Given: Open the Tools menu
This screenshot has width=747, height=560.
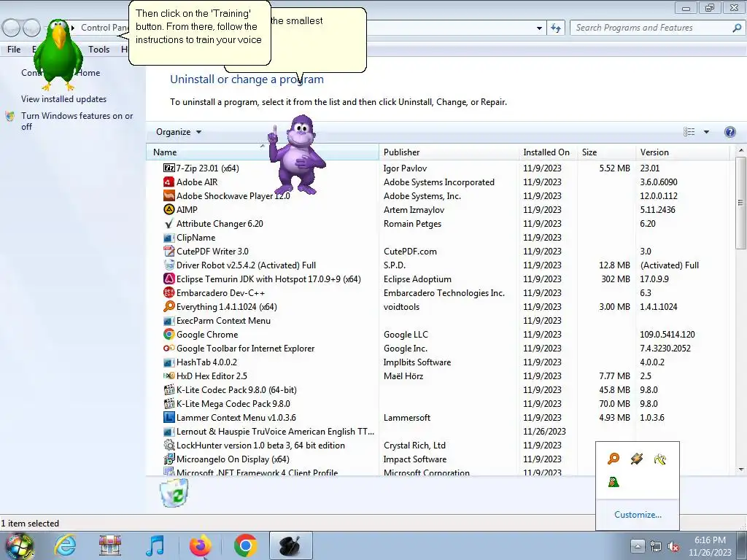Looking at the screenshot, I should click(x=98, y=50).
